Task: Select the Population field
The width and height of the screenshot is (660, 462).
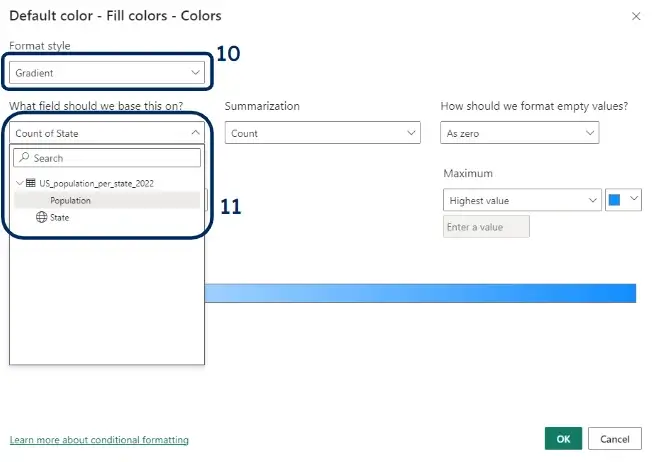Action: coord(107,200)
